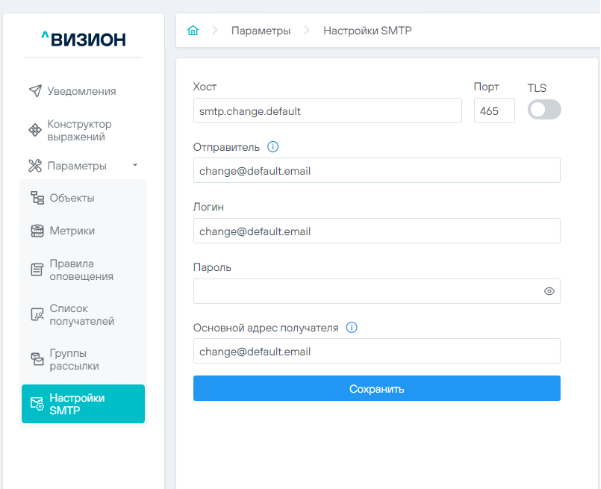Click the Хост label text
The image size is (601, 489).
click(205, 87)
